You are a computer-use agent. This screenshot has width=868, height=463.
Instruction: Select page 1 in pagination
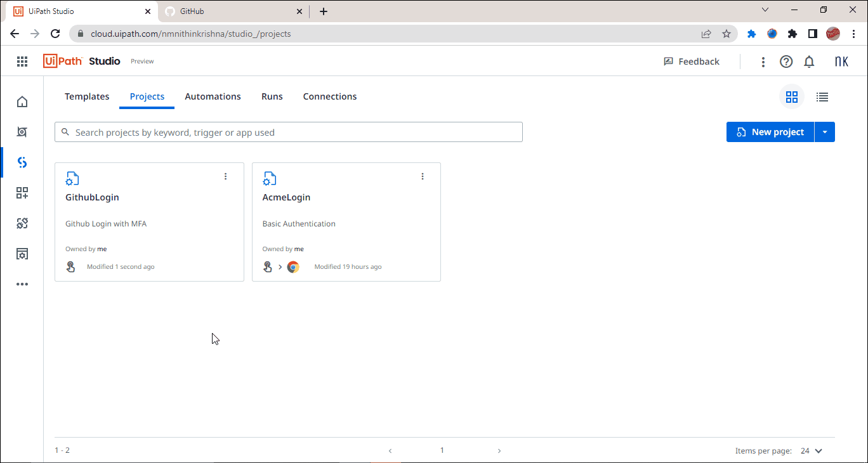[x=442, y=450]
